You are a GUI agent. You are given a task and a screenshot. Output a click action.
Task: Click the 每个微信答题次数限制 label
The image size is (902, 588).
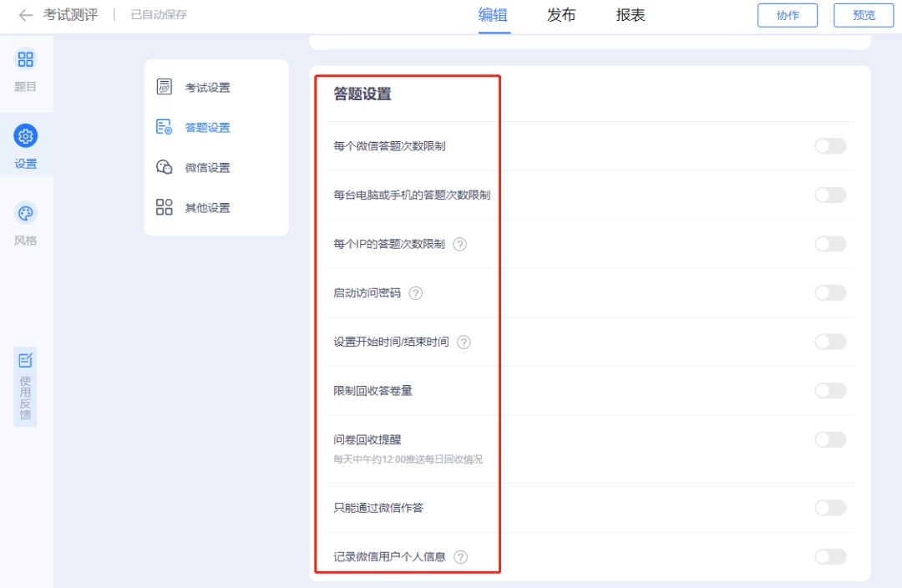coord(389,147)
